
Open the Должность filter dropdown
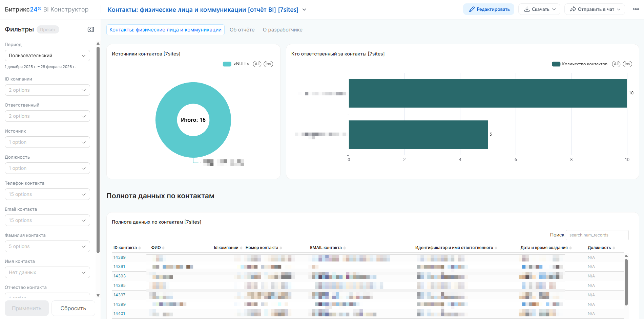[47, 168]
